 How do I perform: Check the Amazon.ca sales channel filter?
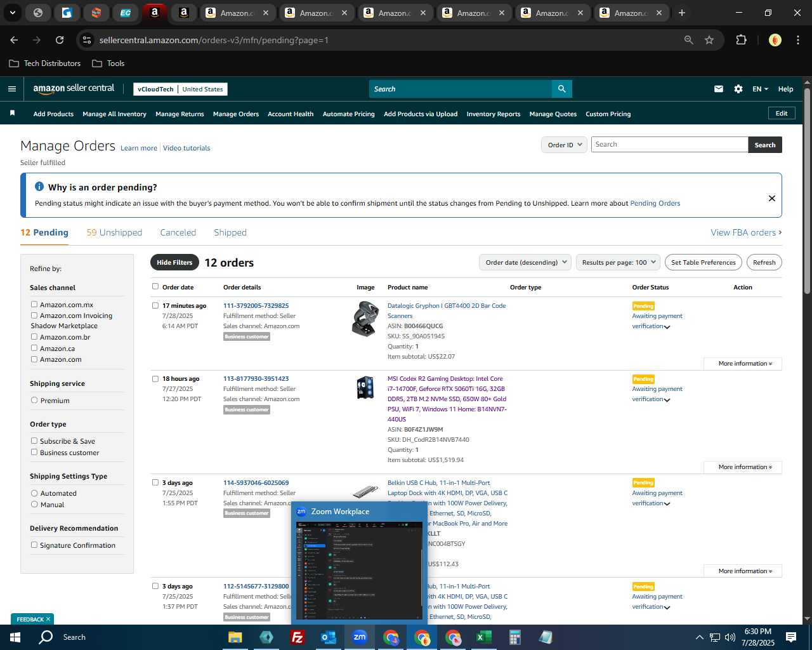pos(34,348)
